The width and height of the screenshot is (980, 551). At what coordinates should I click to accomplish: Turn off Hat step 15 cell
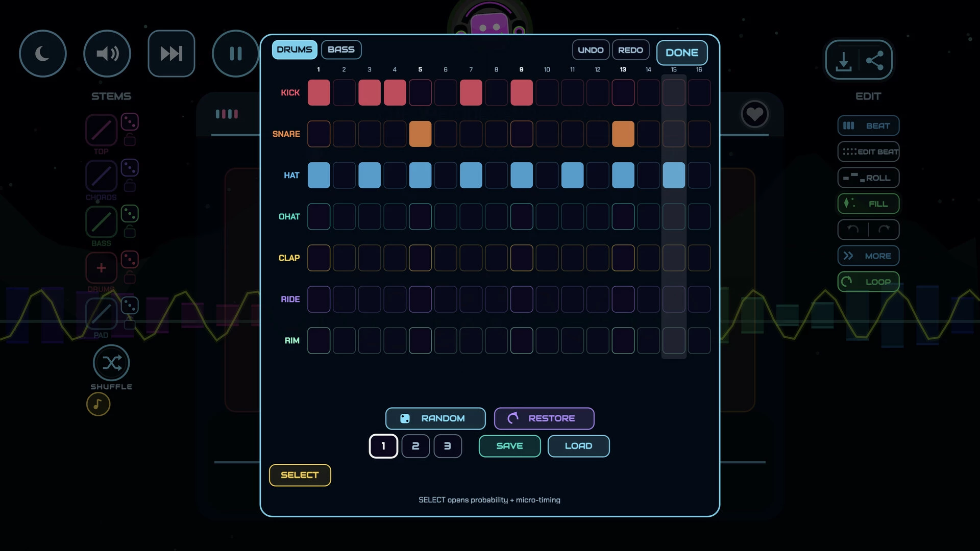pyautogui.click(x=674, y=176)
